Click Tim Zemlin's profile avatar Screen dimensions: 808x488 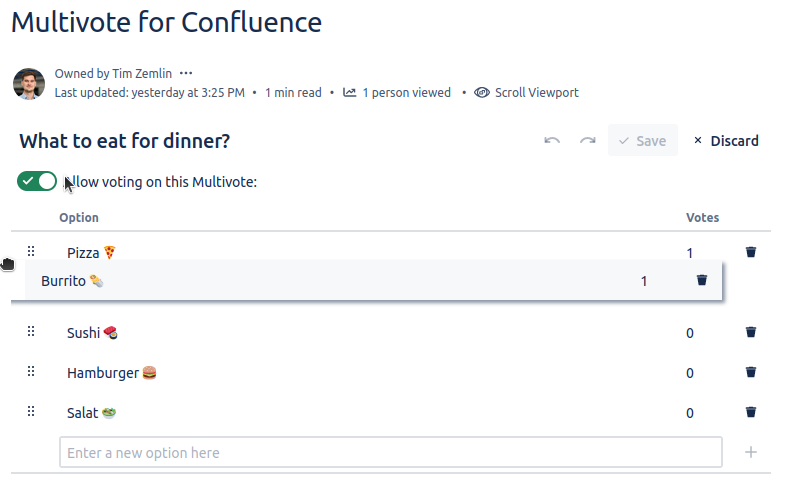coord(29,83)
